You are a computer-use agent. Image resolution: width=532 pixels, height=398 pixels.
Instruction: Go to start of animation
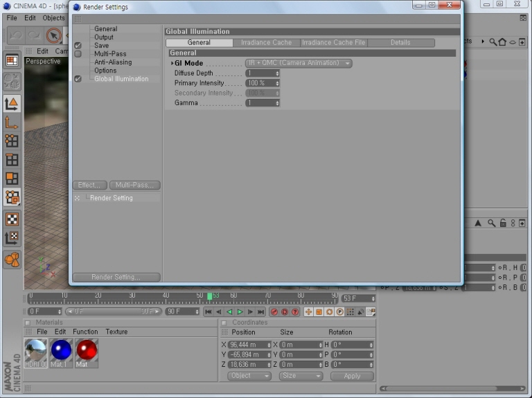coord(209,311)
